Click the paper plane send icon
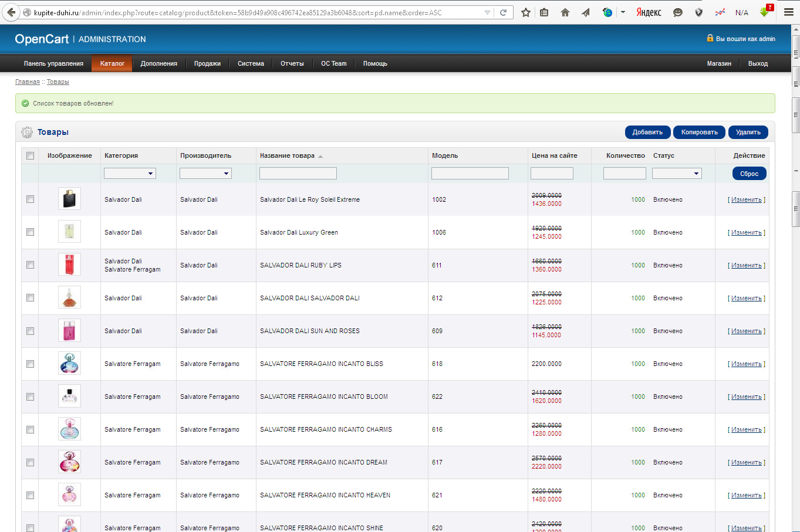 (x=586, y=12)
